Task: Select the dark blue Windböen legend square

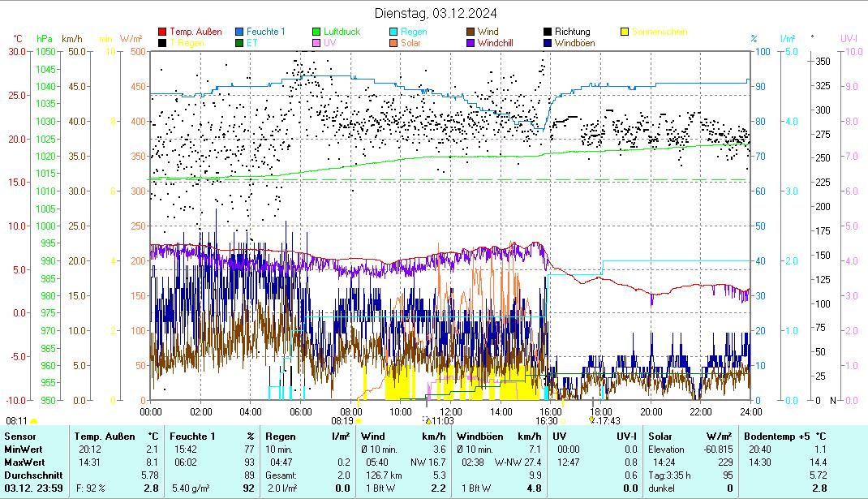Action: coord(548,43)
